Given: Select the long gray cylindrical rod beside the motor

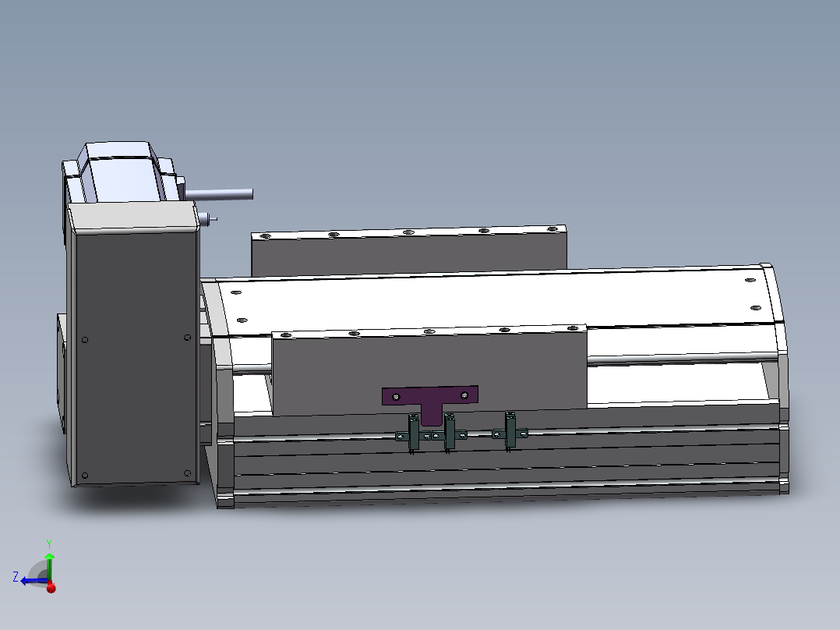Looking at the screenshot, I should [219, 194].
